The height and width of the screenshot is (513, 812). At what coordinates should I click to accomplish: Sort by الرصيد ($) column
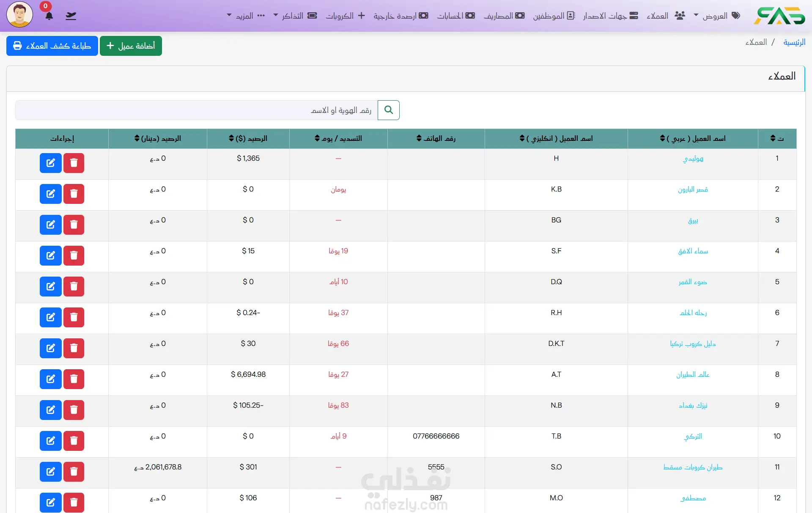click(248, 138)
